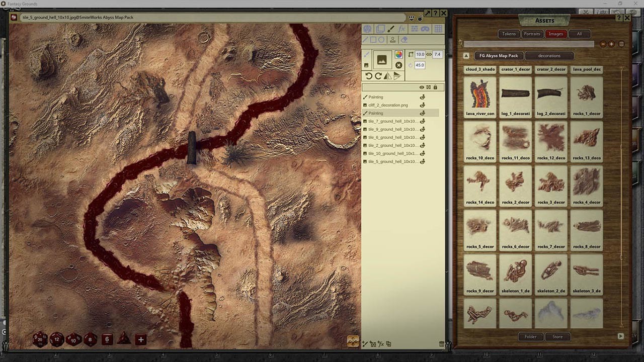
Task: Toggle the grid layer icon
Action: [438, 29]
